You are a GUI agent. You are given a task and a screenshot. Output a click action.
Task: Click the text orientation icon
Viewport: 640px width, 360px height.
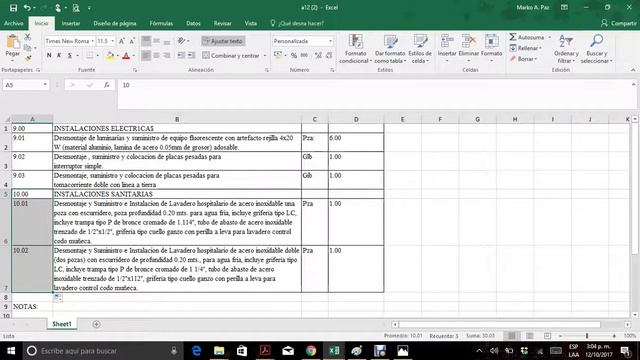[x=181, y=41]
